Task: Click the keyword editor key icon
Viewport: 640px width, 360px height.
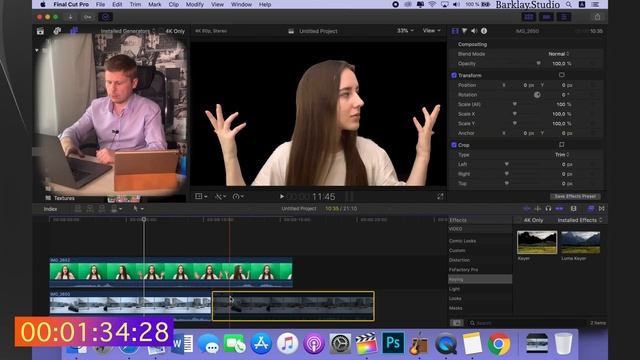Action: [88, 17]
